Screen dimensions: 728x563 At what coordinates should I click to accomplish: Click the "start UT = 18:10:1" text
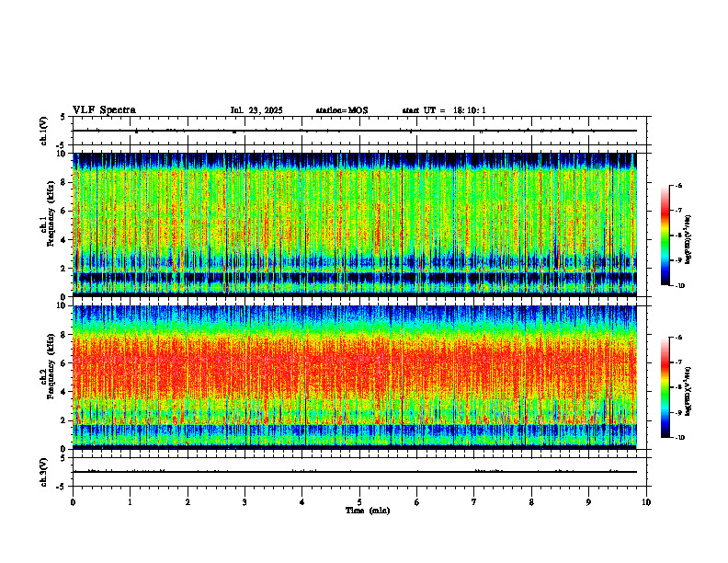click(444, 110)
